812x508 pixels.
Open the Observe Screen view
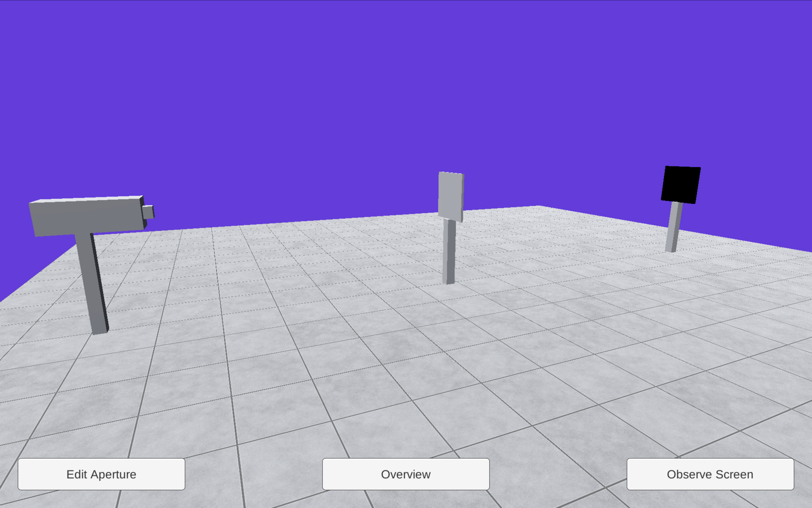[x=710, y=474]
